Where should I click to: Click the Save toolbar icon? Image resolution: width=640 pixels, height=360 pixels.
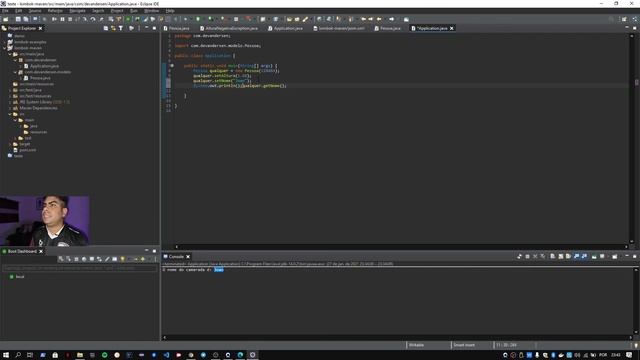pyautogui.click(x=18, y=19)
